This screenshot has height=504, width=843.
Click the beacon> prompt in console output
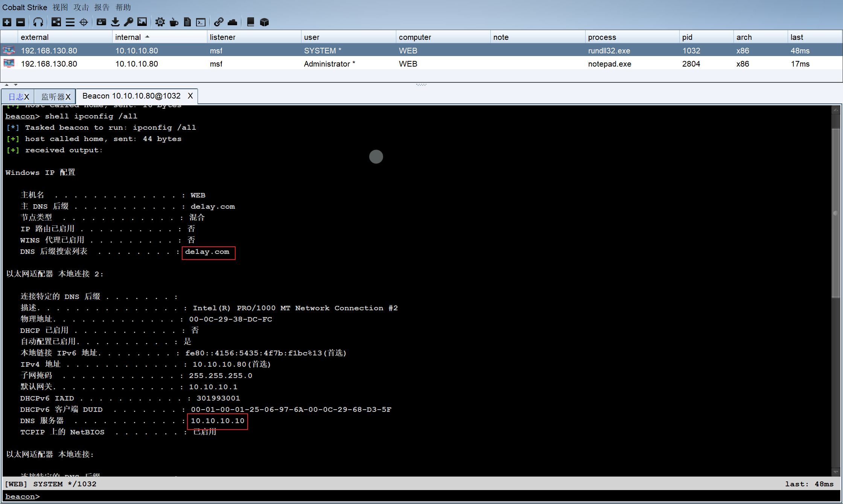click(22, 116)
